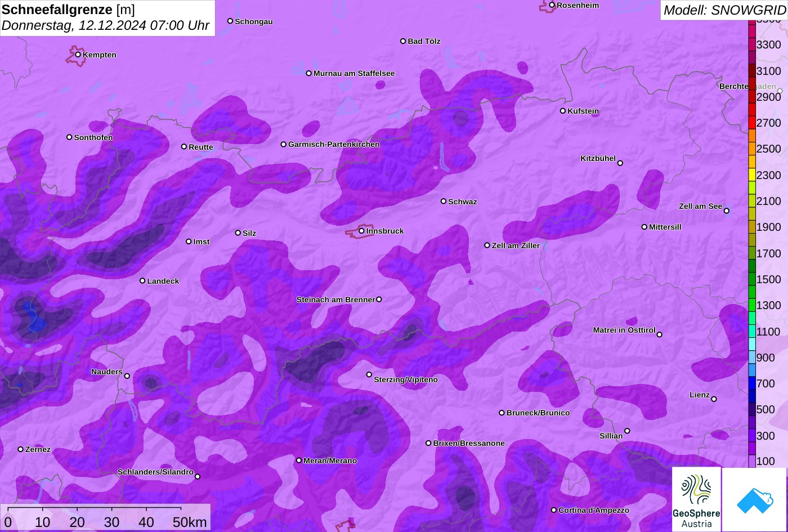Click the Zell am See marker dot
This screenshot has height=532, width=788.
click(727, 211)
